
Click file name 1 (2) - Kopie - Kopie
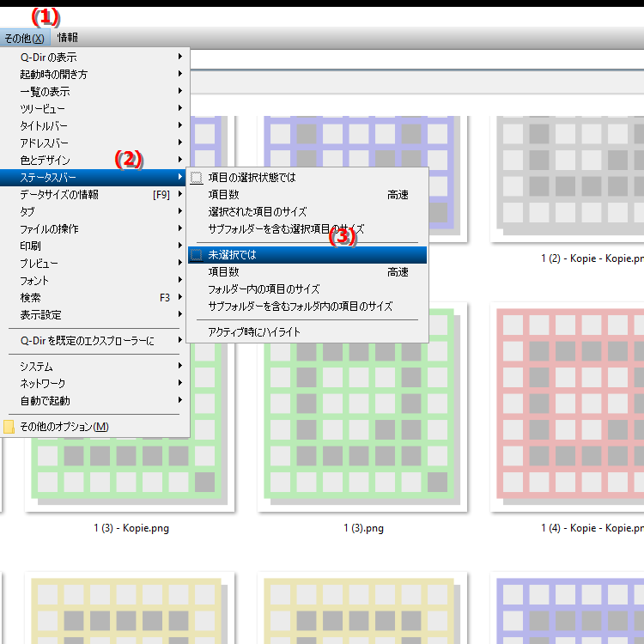point(592,258)
